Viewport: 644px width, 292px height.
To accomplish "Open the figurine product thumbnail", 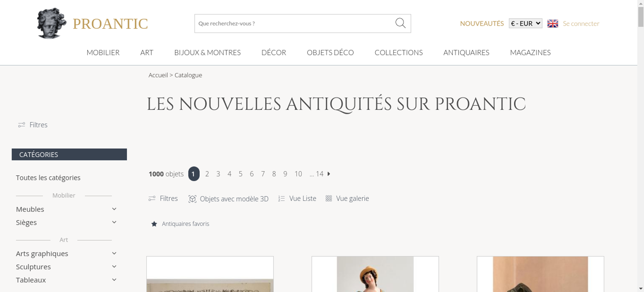I will (375, 274).
